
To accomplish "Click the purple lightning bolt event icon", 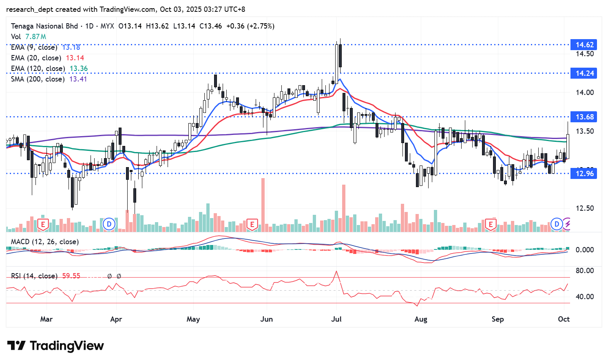I will [x=567, y=224].
